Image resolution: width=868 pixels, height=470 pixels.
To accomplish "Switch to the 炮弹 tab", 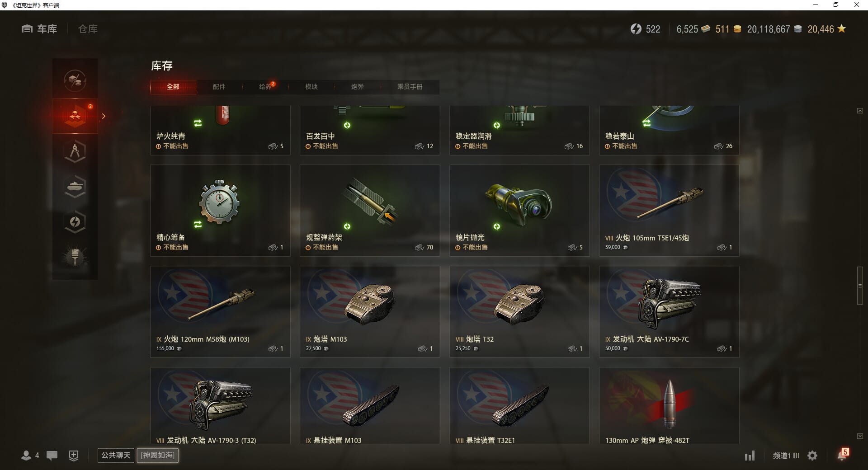I will [358, 87].
